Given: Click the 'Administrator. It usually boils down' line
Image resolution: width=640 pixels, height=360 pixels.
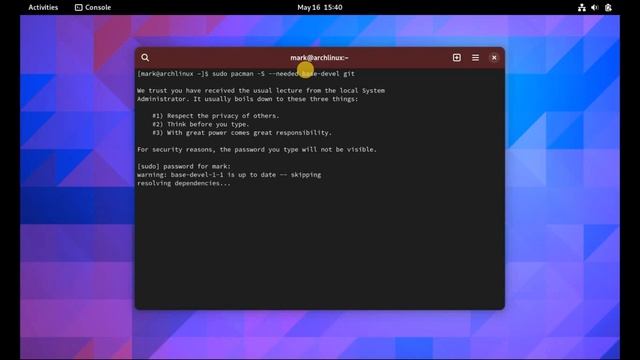Looking at the screenshot, I should [x=247, y=99].
